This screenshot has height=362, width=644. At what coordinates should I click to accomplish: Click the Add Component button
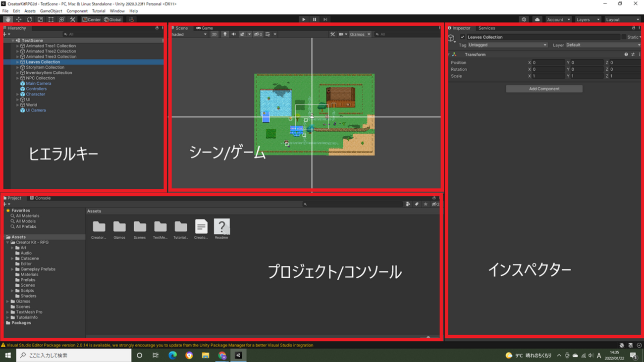pyautogui.click(x=544, y=89)
